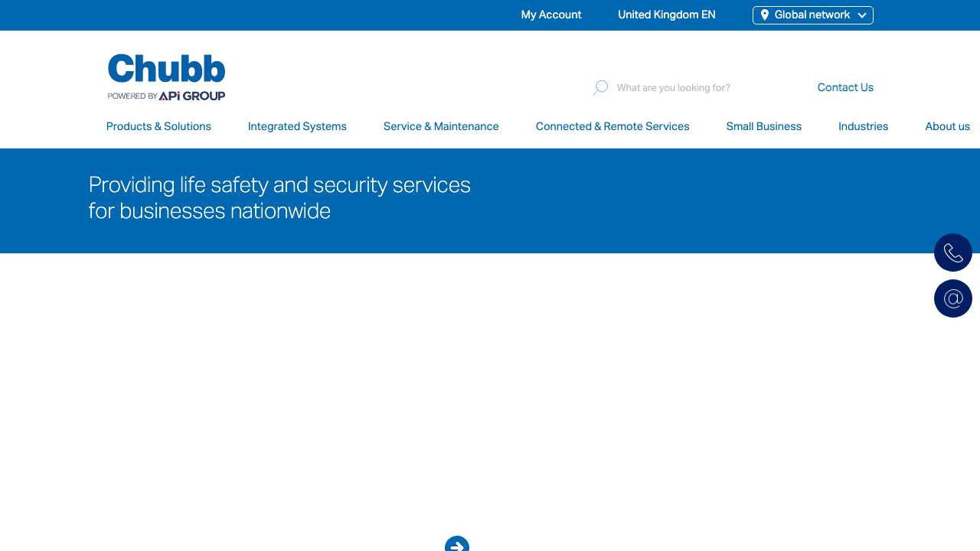Click the email @ floating icon
Image resolution: width=980 pixels, height=551 pixels.
click(952, 298)
